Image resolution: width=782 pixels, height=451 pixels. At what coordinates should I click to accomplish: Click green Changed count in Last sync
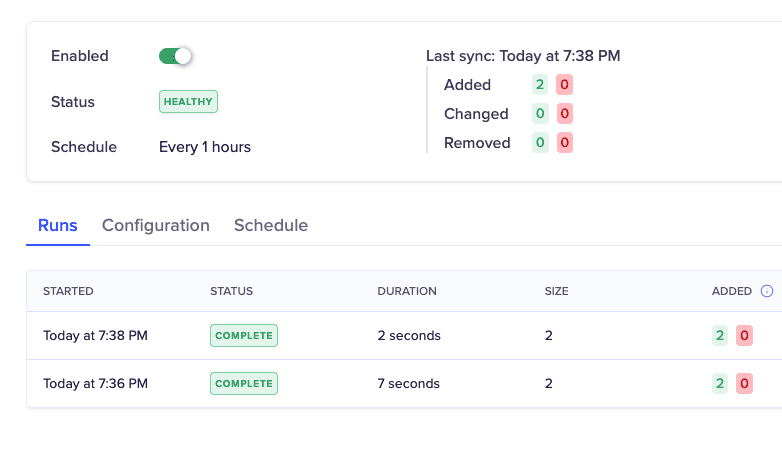540,114
